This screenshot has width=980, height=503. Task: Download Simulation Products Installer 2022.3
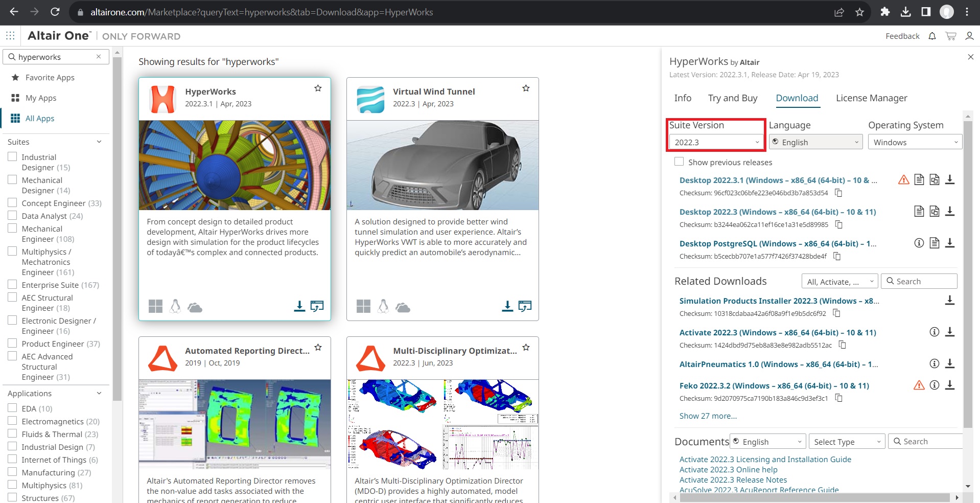(x=950, y=301)
